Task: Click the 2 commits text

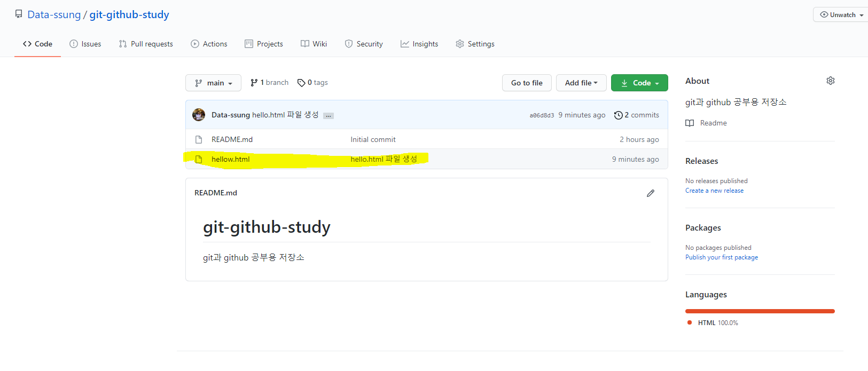Action: 642,115
